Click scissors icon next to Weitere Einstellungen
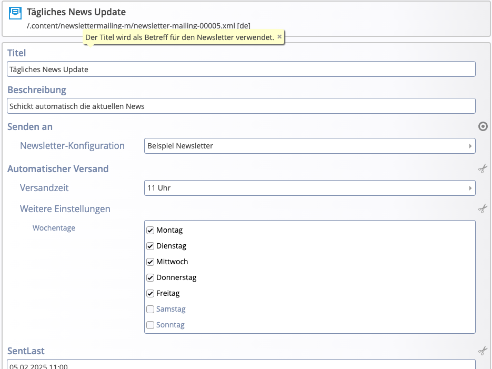This screenshot has height=369, width=492. coord(482,209)
